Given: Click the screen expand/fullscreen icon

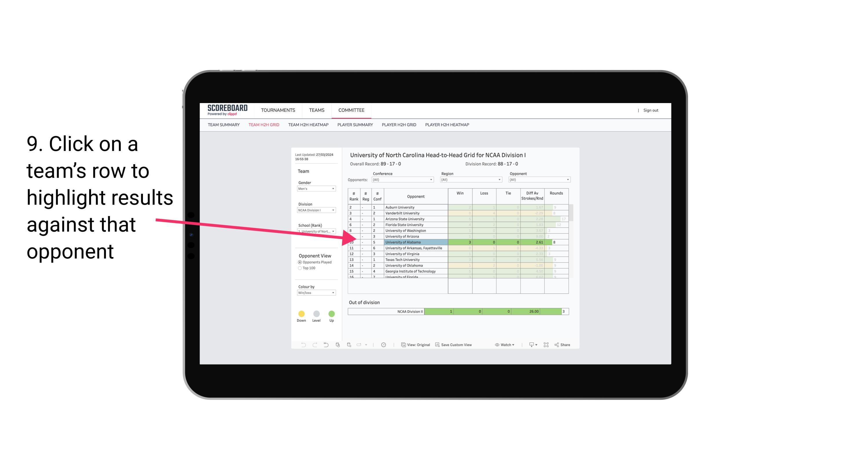Looking at the screenshot, I should (x=546, y=346).
